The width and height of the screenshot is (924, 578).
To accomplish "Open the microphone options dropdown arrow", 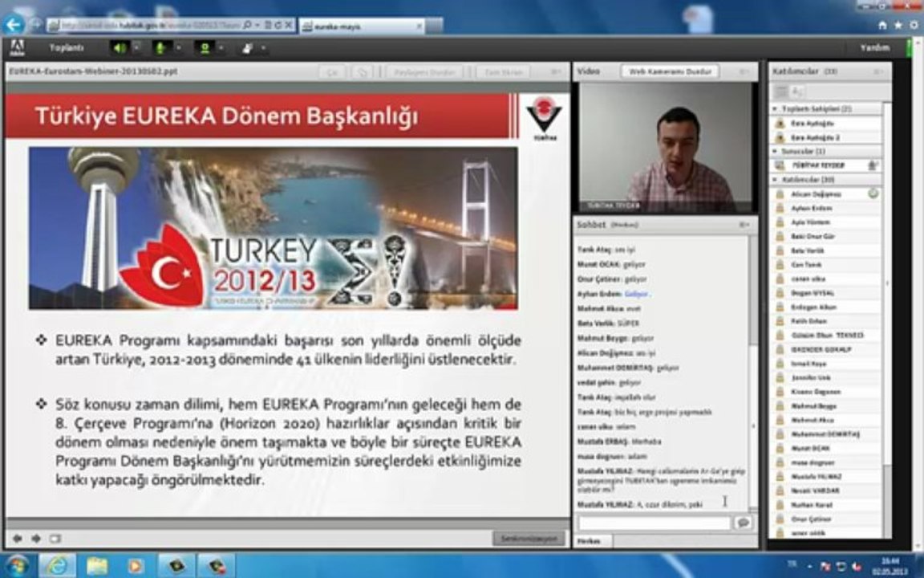I will 178,48.
